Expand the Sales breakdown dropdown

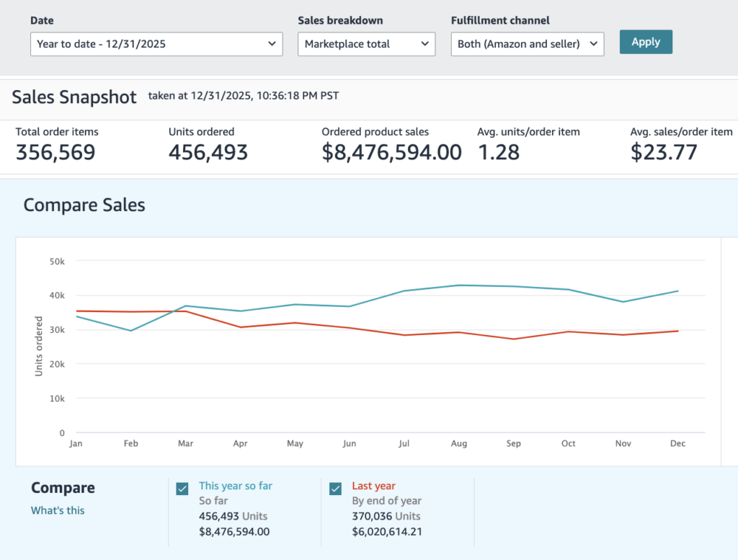pos(366,44)
